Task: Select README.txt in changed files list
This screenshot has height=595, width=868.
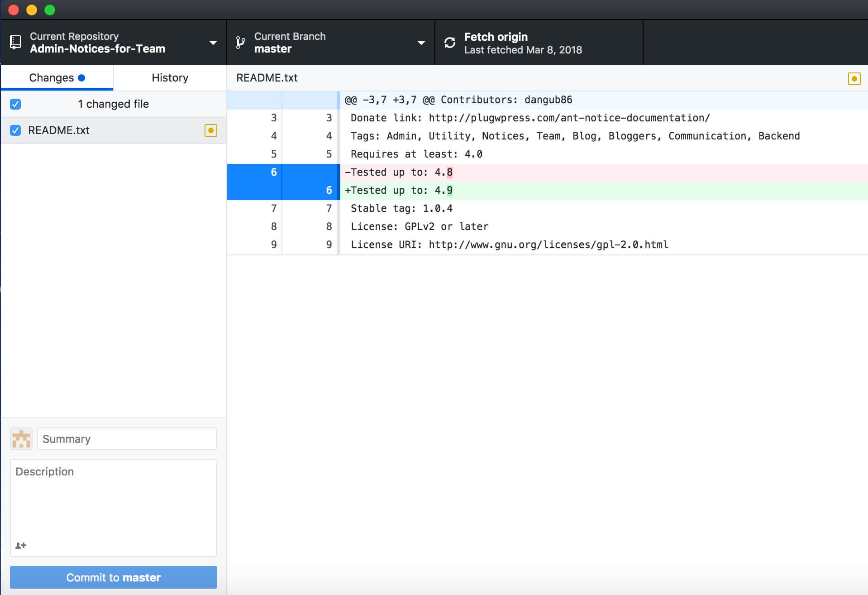Action: (114, 130)
